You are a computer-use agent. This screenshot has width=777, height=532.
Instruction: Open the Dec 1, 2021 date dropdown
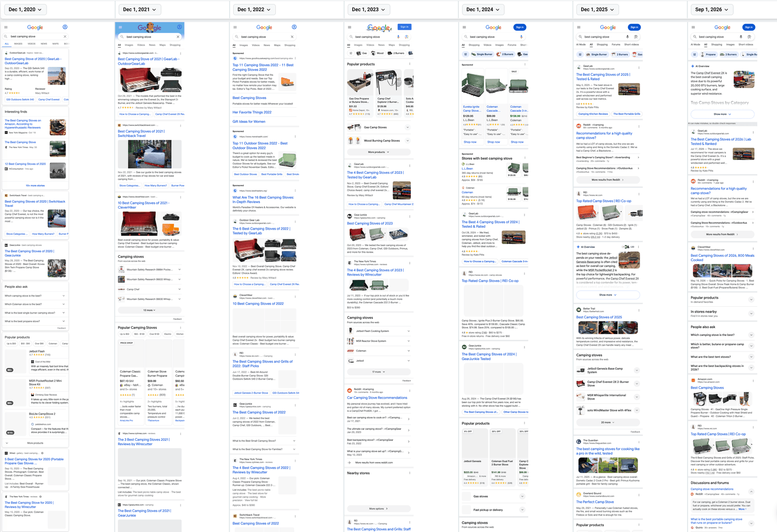(139, 9)
